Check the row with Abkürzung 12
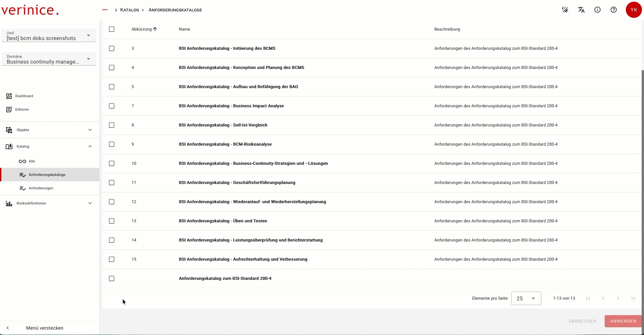The image size is (644, 335). tap(112, 202)
